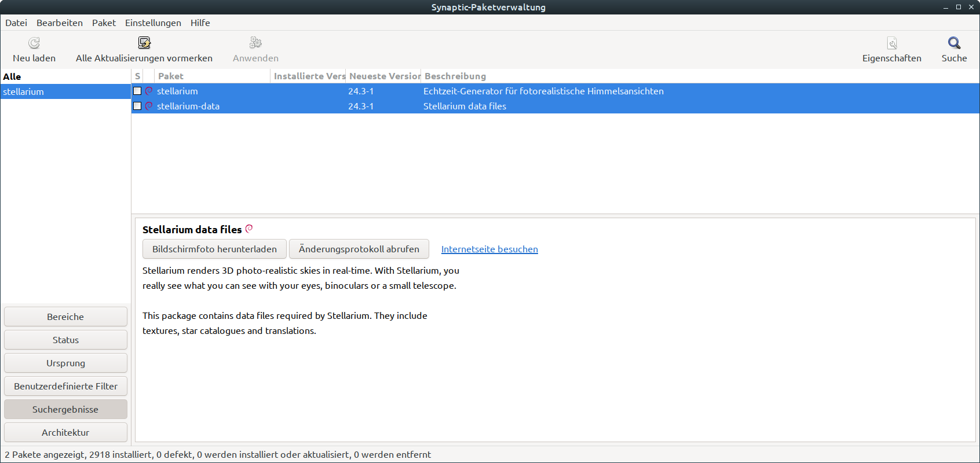Select stellarium in the search results list

(65, 91)
